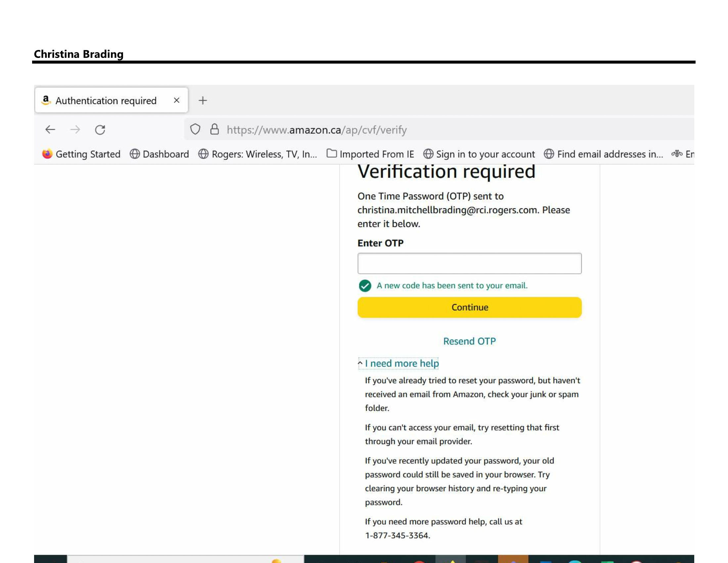This screenshot has width=728, height=563.
Task: Open the Getting Started bookmark
Action: pos(81,154)
